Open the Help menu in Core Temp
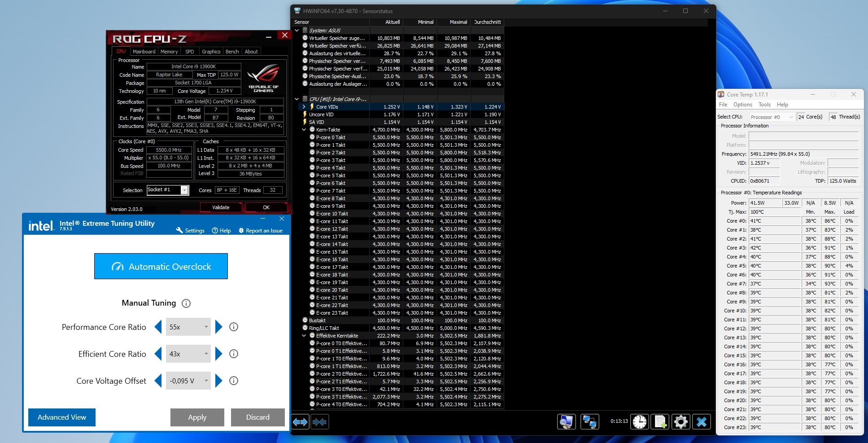 [782, 105]
